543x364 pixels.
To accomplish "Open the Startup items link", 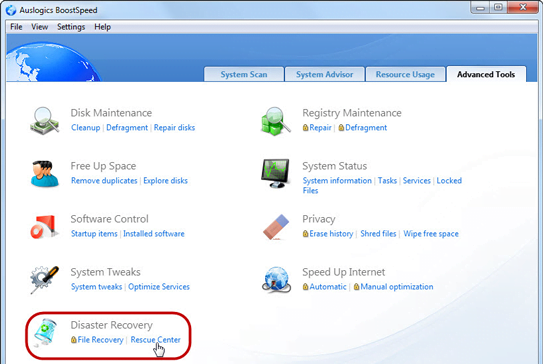I will click(94, 233).
